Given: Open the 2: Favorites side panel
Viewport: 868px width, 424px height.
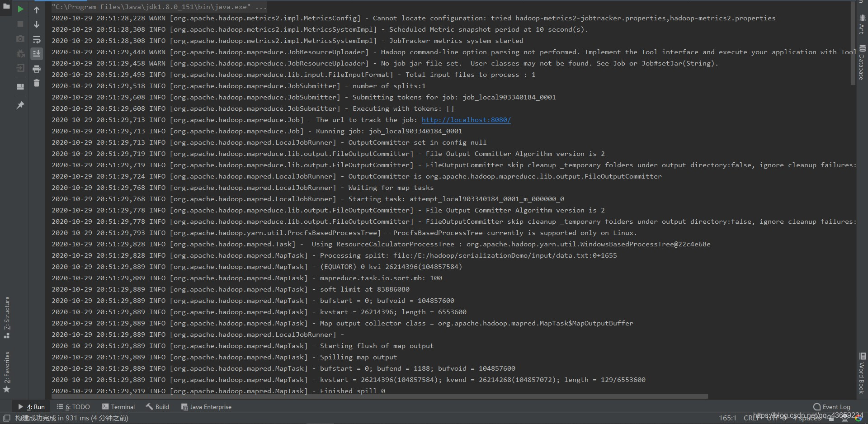Looking at the screenshot, I should 7,372.
